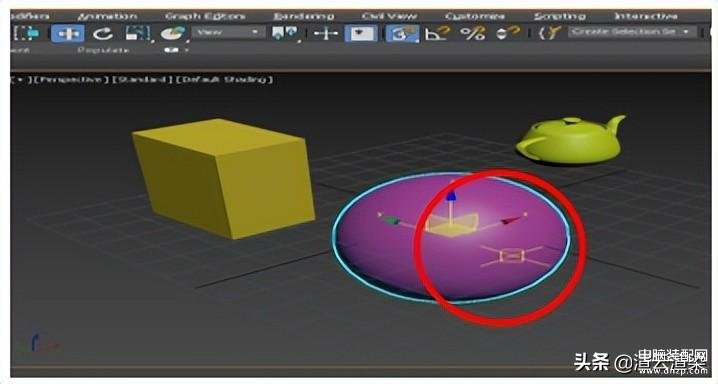
Task: Select the yellow box object
Action: pyautogui.click(x=224, y=178)
